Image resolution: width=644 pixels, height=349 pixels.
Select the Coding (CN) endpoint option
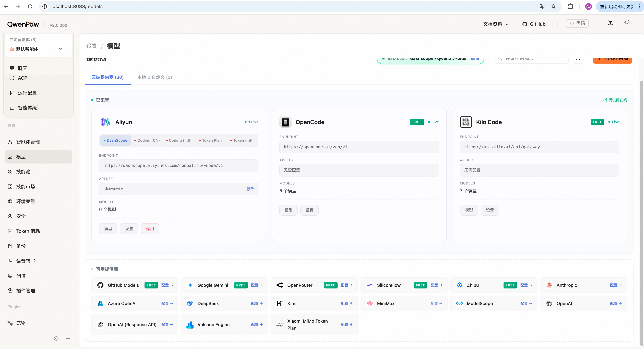pos(147,141)
